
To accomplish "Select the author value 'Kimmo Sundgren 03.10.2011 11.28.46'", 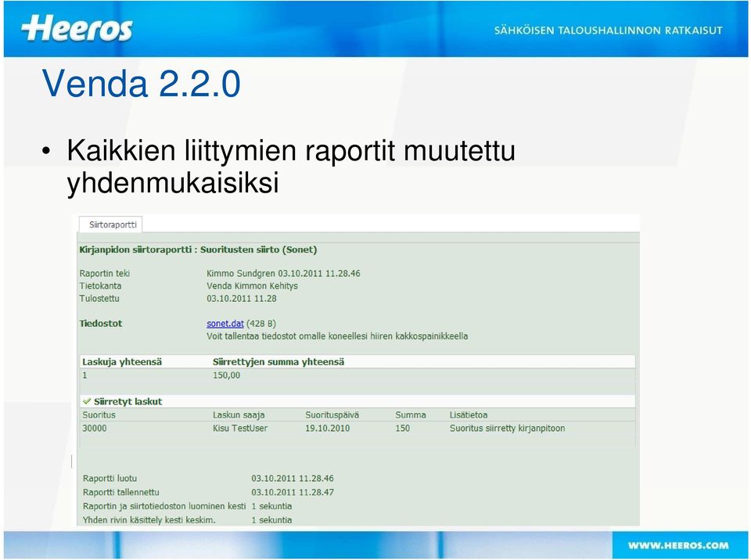I will tap(283, 274).
